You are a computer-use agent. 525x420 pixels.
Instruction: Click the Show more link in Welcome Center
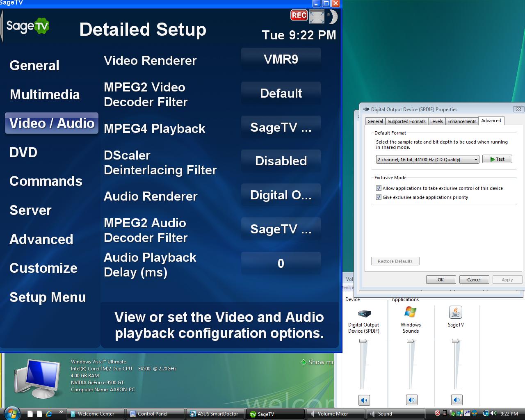click(x=317, y=362)
